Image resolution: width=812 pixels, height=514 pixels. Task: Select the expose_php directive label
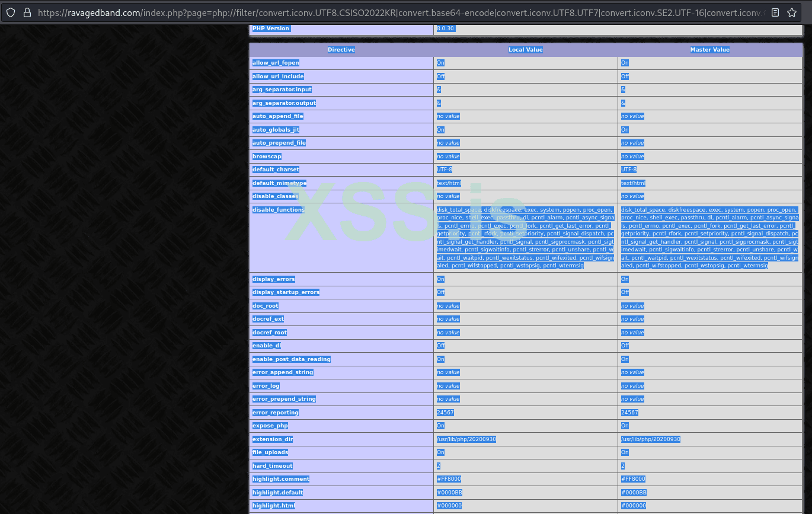(270, 425)
